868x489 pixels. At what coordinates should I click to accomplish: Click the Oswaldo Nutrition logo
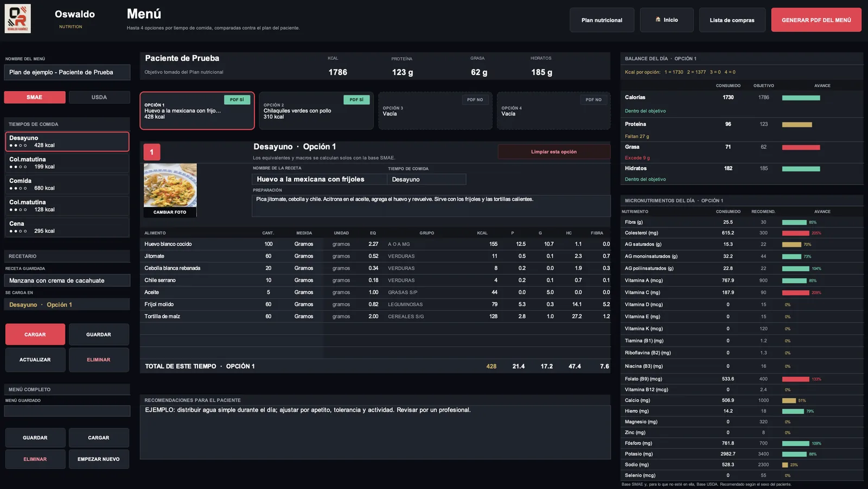18,18
